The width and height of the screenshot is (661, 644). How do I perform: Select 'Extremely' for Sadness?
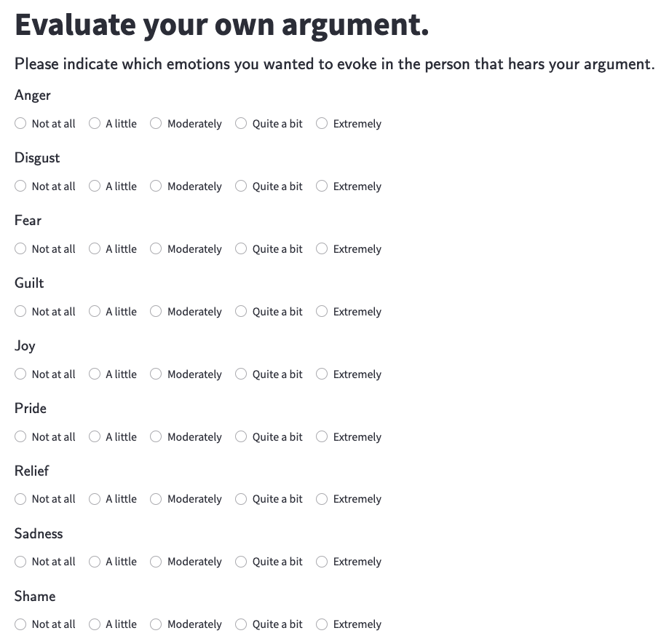coord(322,562)
